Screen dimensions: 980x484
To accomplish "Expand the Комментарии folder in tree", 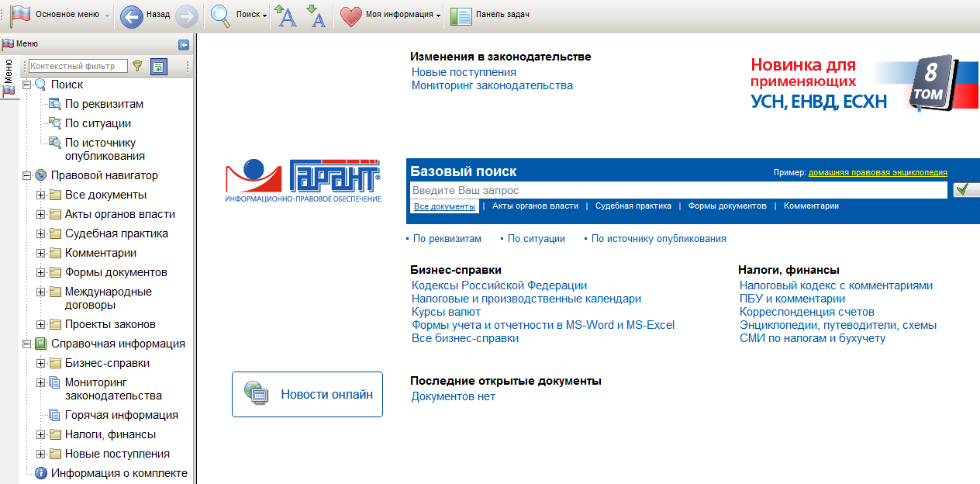I will click(40, 253).
